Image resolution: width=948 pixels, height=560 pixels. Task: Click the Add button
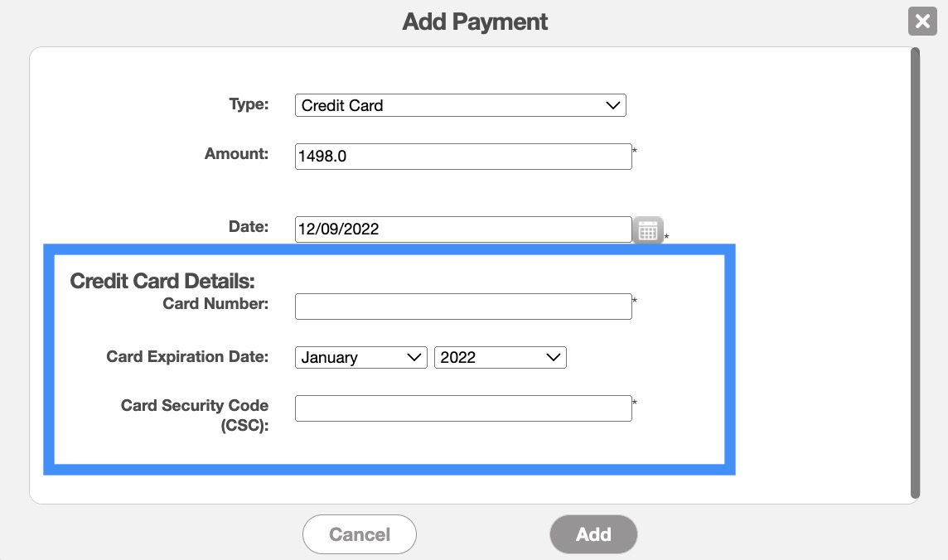point(593,534)
